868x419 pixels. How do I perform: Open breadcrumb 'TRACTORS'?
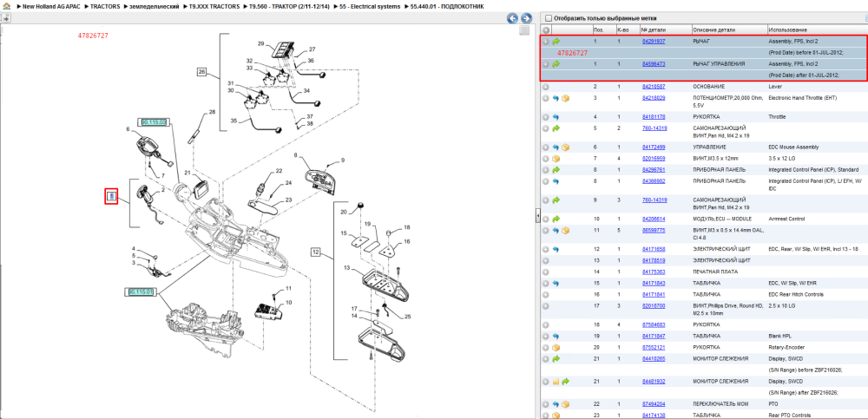(x=105, y=6)
